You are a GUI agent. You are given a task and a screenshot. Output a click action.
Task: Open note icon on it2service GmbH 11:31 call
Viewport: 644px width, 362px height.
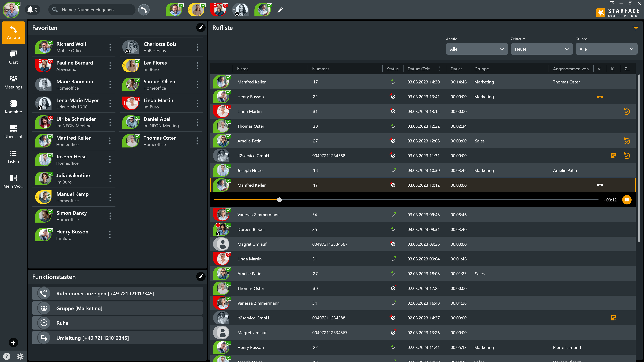point(613,156)
